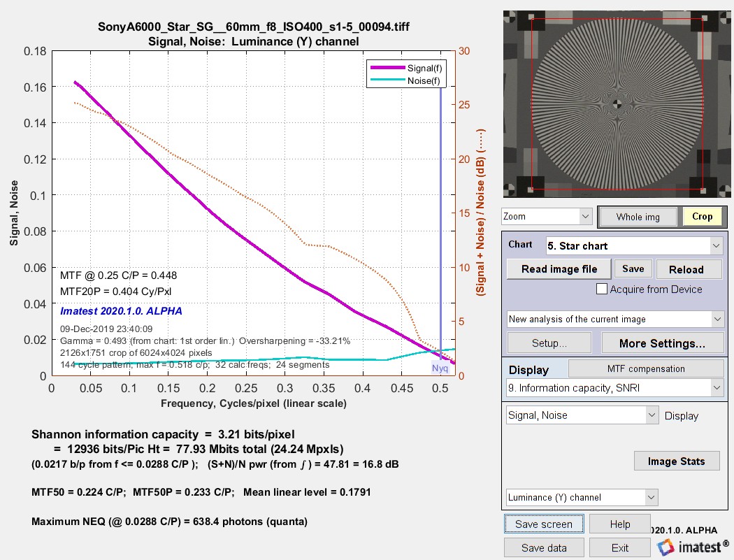Switch to Whole img view
Viewport: 734px width, 560px height.
(x=638, y=217)
